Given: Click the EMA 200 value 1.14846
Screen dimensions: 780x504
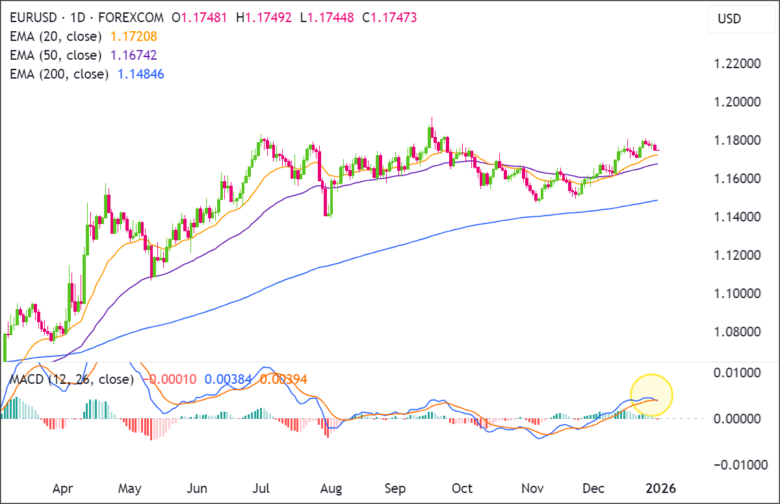Looking at the screenshot, I should 141,74.
